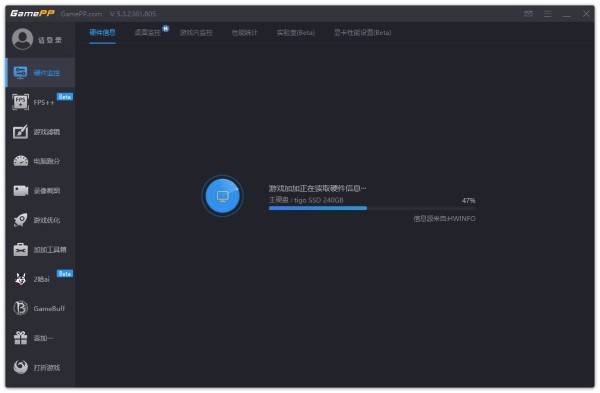Click the GamePP logo
The image size is (600, 393).
point(32,13)
